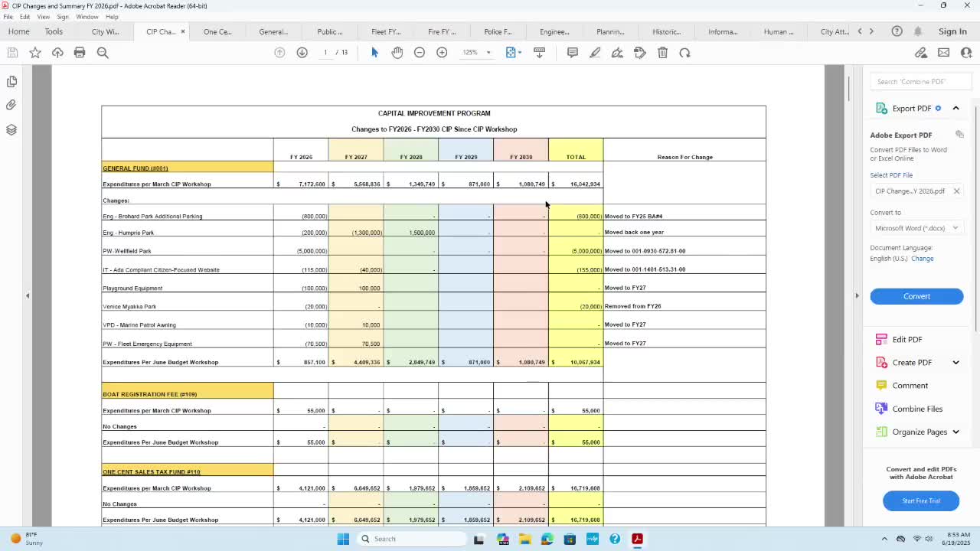Switch to the Tools tab
Viewport: 980px width, 551px height.
pos(54,31)
